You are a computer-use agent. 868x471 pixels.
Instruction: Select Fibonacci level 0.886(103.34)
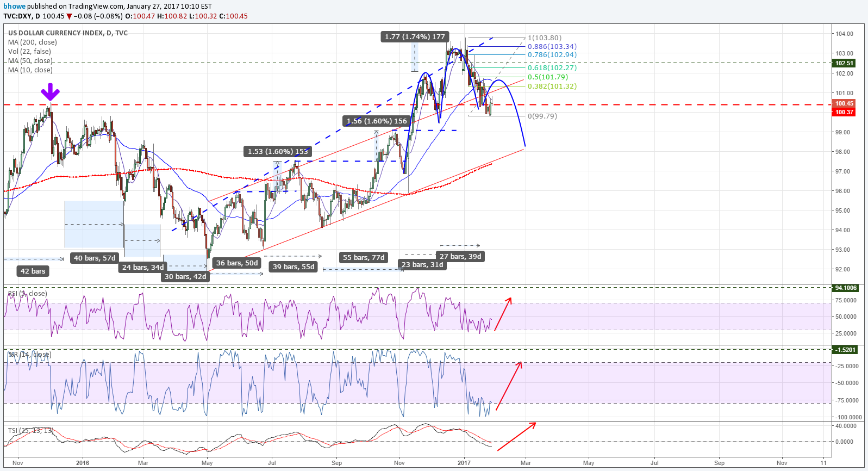point(552,46)
